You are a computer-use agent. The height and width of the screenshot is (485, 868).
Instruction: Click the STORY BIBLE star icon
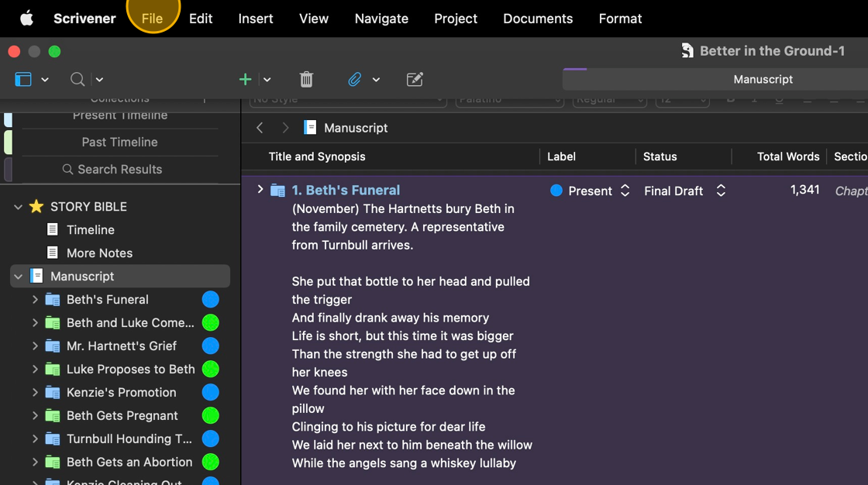point(36,207)
